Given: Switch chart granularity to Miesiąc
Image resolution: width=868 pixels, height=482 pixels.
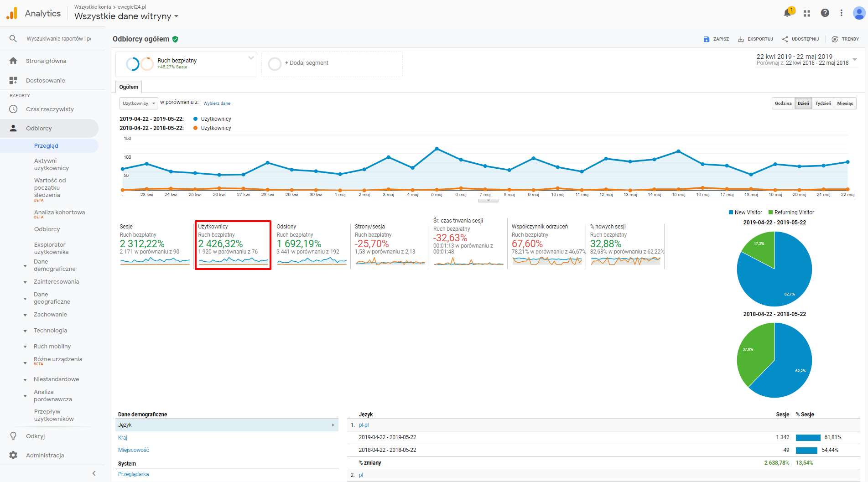Looking at the screenshot, I should pyautogui.click(x=845, y=103).
